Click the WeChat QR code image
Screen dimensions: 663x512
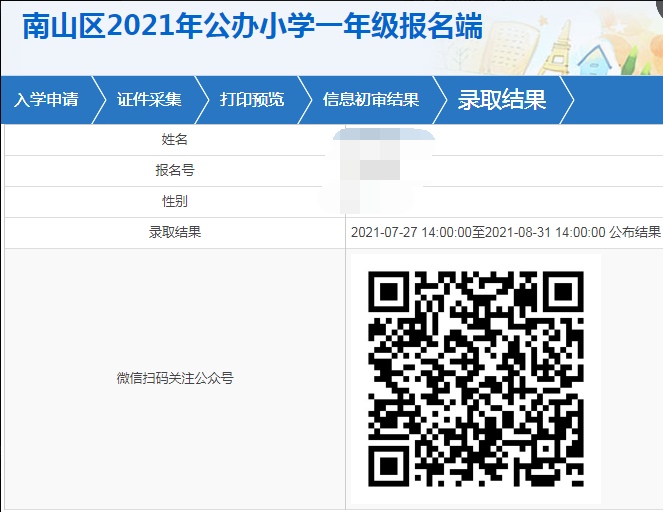(476, 379)
